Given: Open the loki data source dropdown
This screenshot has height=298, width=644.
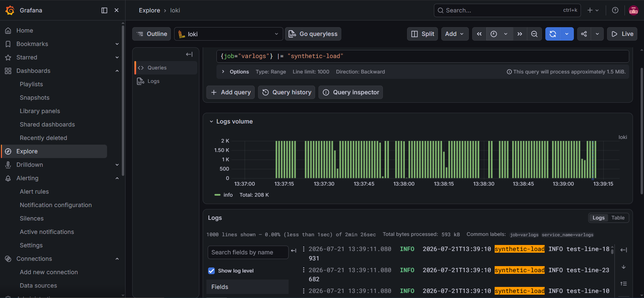Looking at the screenshot, I should [x=229, y=34].
